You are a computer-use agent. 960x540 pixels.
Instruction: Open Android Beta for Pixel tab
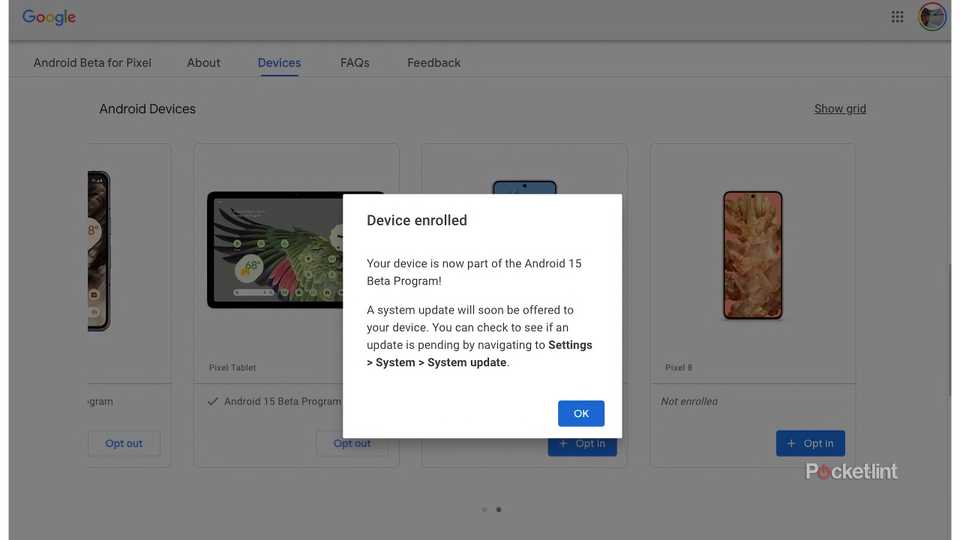pos(92,62)
